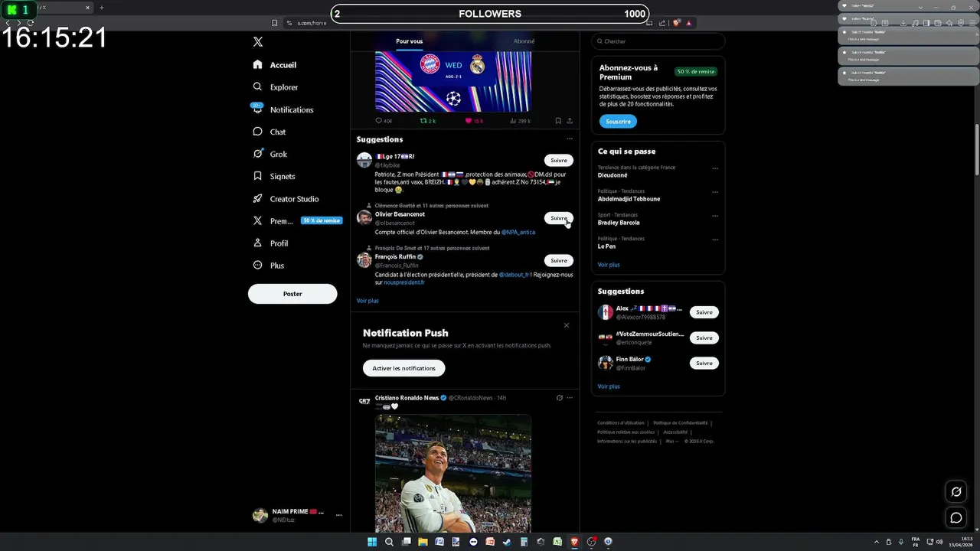Open options for the Dieudonné trend
The width and height of the screenshot is (980, 551).
[x=715, y=168]
